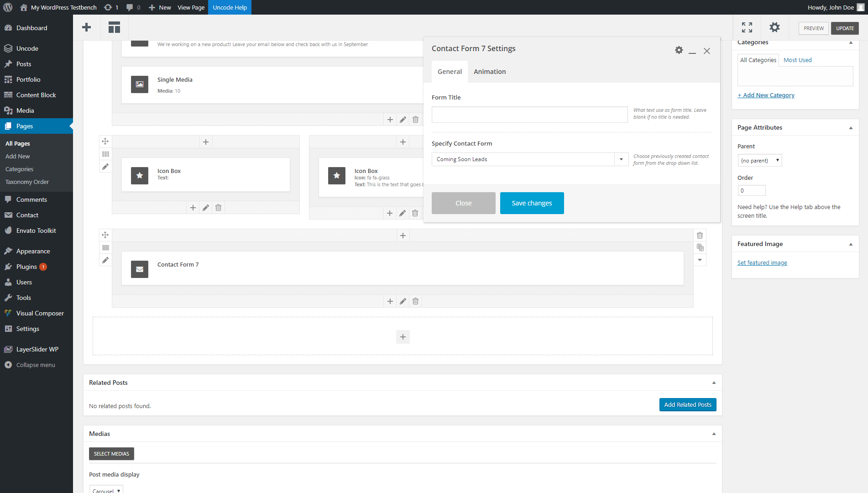Change Contact Form 7 row layout icon
Screen dimensions: 868x493
[105, 248]
